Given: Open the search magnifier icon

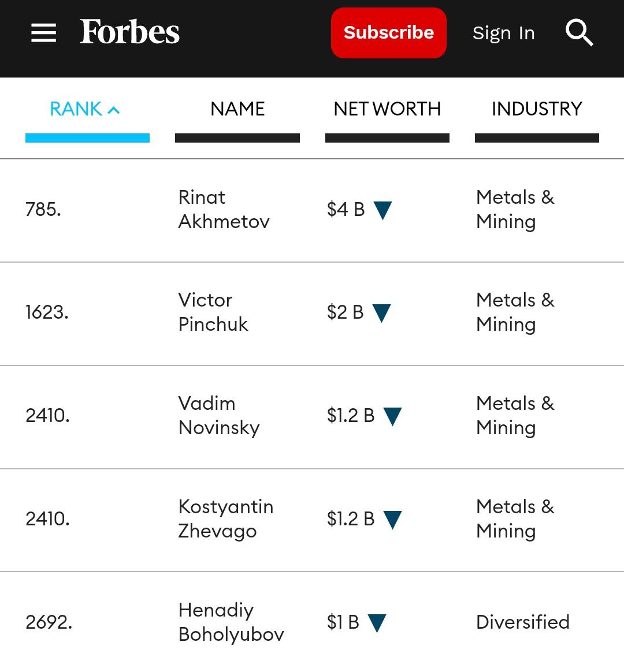Looking at the screenshot, I should [579, 32].
